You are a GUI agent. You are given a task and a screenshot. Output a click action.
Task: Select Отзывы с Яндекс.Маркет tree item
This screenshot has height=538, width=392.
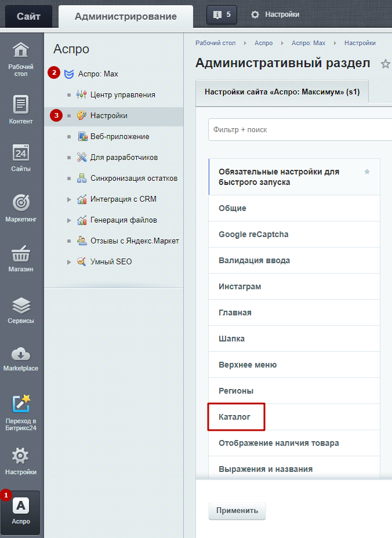(135, 241)
